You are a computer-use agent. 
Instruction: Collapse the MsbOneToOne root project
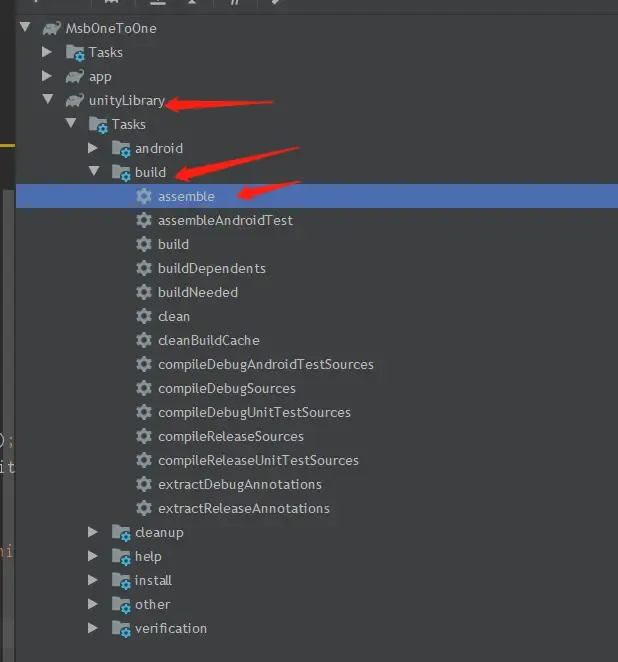[x=24, y=28]
